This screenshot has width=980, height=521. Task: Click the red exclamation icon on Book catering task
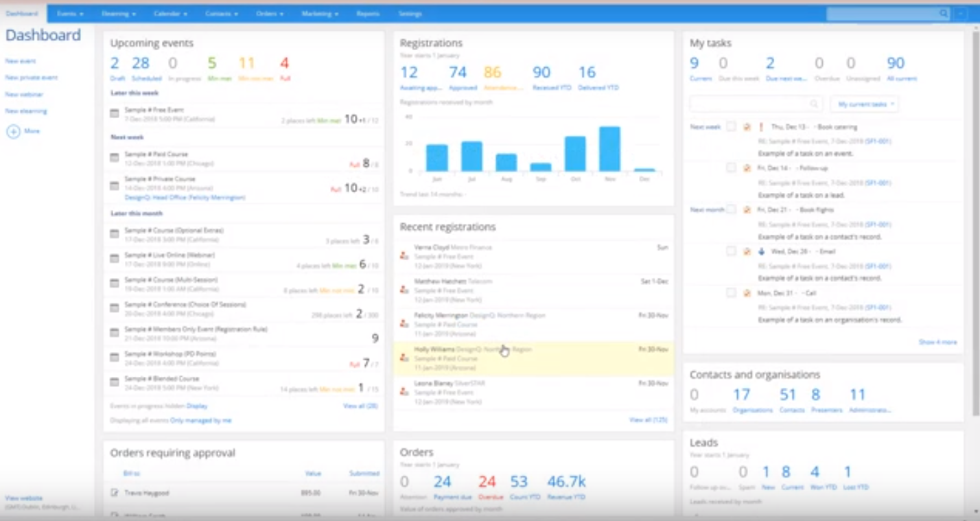760,127
